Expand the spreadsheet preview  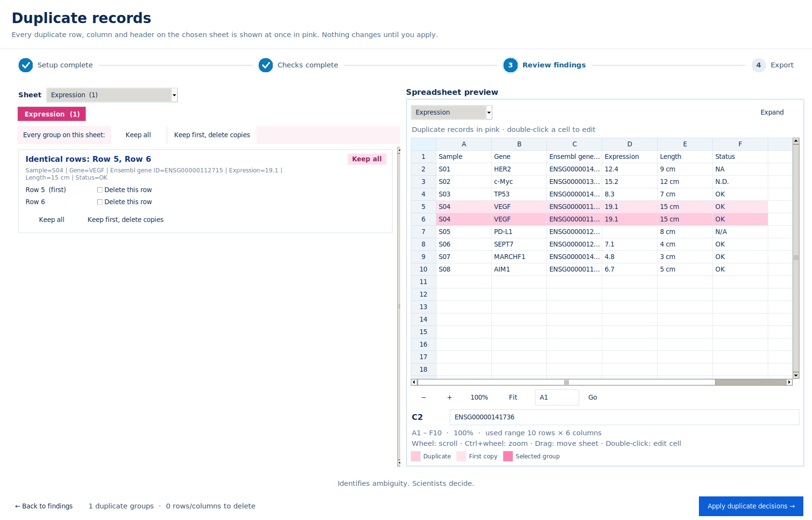tap(772, 112)
